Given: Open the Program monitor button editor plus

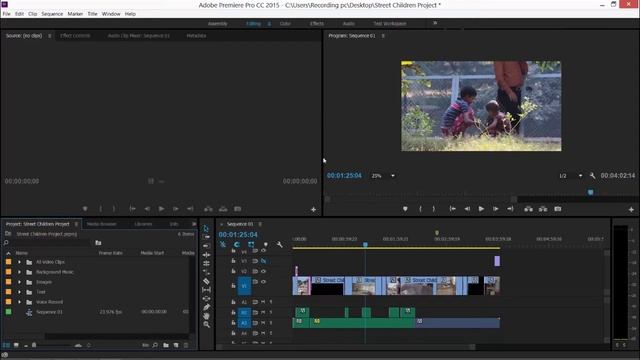Looking at the screenshot, I should (x=631, y=209).
